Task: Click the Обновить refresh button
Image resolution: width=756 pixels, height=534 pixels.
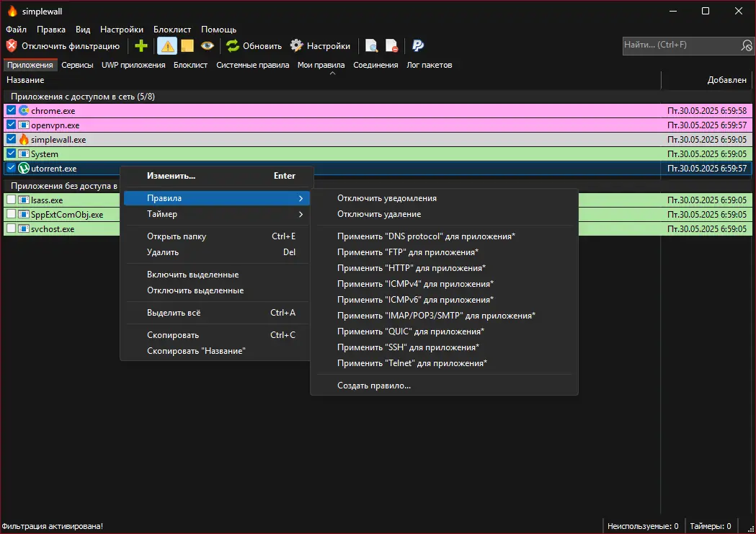Action: 254,46
